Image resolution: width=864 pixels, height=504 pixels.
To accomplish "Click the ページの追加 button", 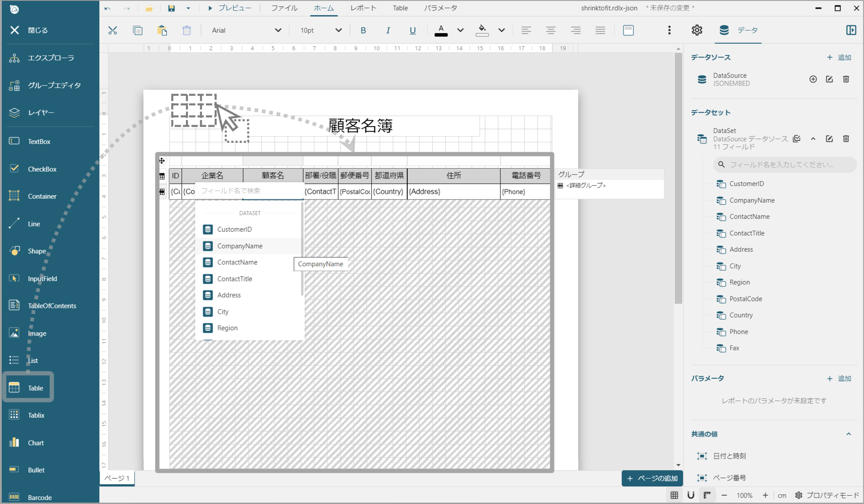I will click(x=652, y=479).
